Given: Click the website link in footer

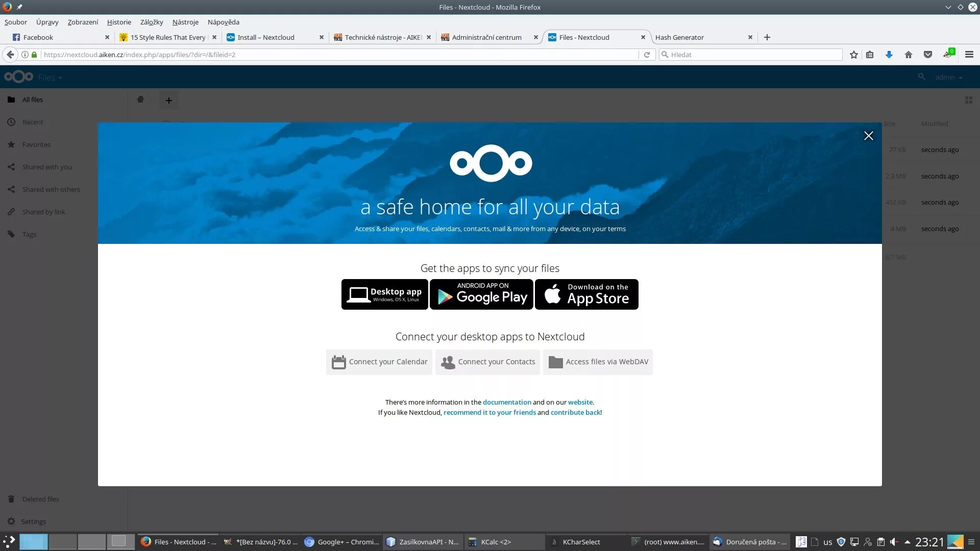Looking at the screenshot, I should coord(580,402).
